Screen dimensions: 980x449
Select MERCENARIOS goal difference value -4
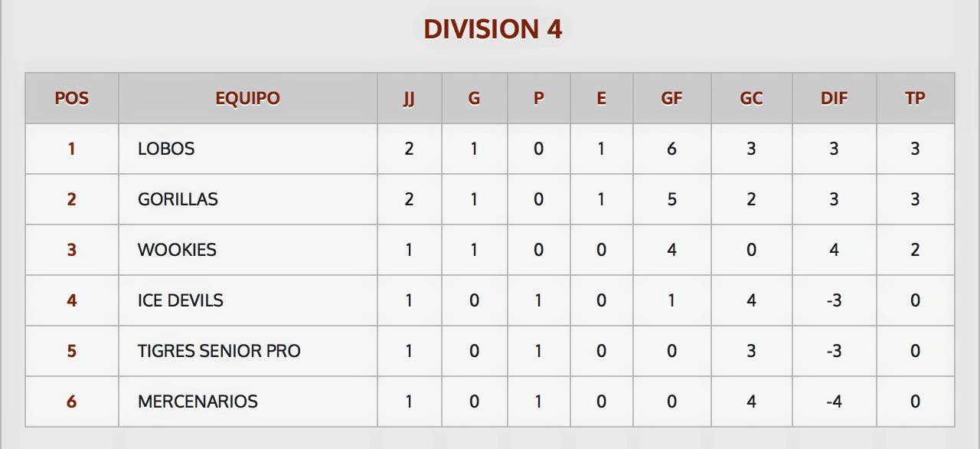[x=834, y=401]
